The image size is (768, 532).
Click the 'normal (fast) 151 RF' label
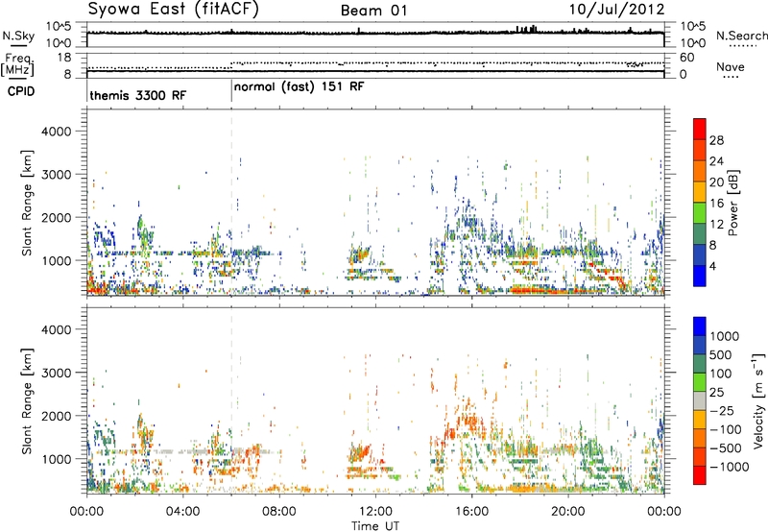click(300, 87)
